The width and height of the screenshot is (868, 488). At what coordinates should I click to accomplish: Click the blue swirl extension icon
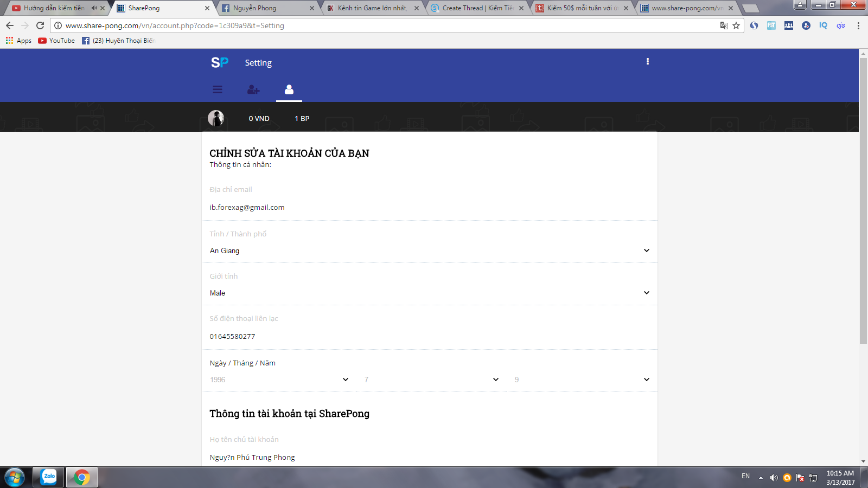coord(754,25)
